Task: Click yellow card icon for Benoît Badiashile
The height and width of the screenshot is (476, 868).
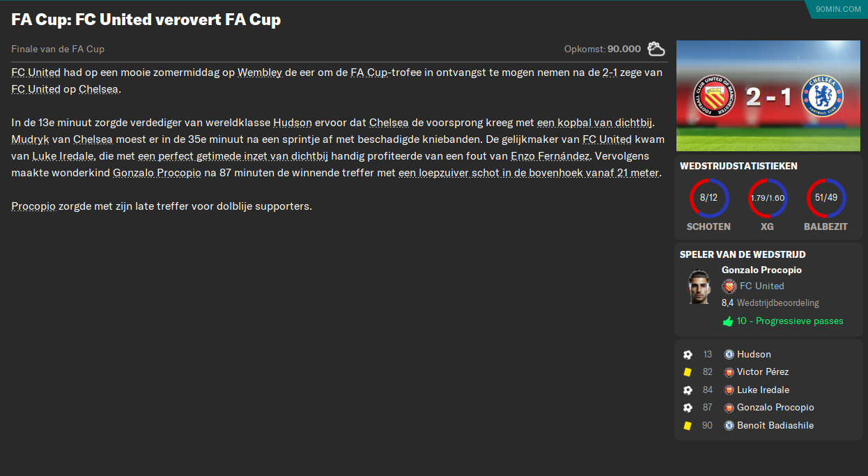Action: [x=688, y=426]
